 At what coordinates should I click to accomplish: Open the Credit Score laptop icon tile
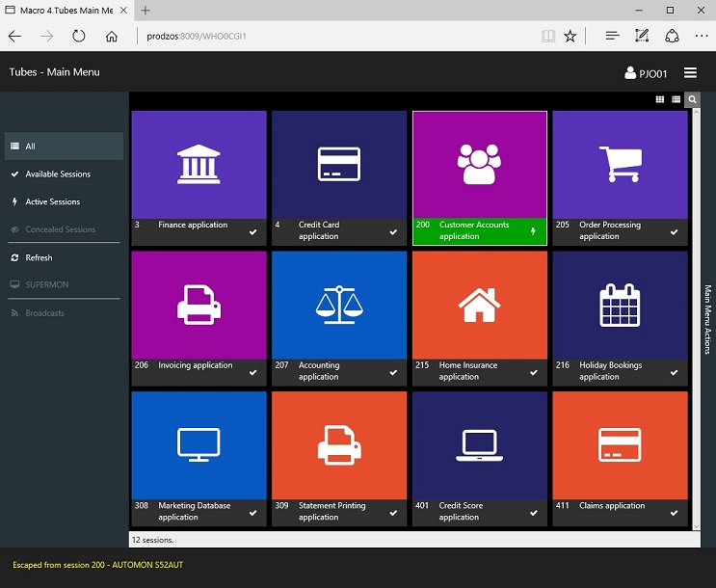[479, 444]
